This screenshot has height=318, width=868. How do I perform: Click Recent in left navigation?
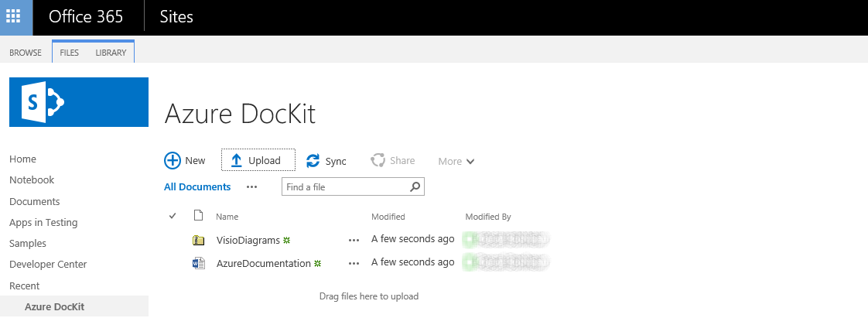point(24,286)
